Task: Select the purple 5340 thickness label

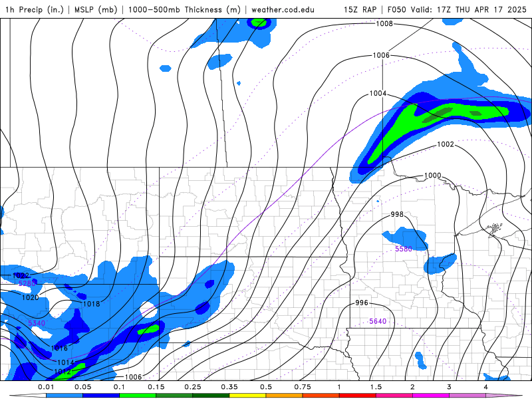Action: click(37, 323)
